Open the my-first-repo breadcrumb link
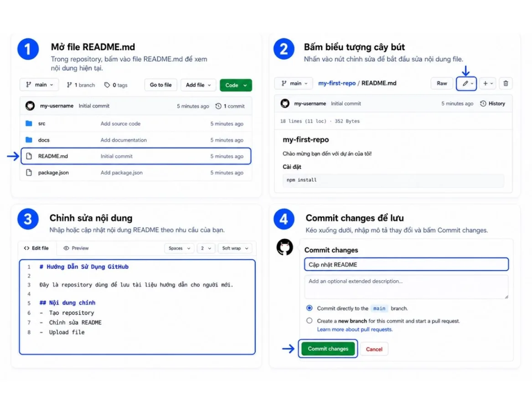This screenshot has width=532, height=410. tap(336, 83)
